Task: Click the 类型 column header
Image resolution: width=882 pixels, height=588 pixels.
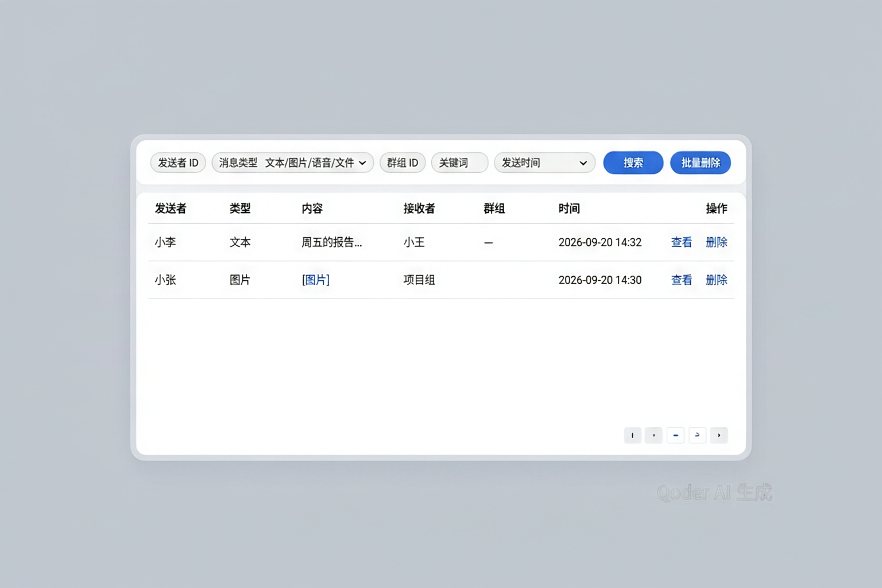Action: pyautogui.click(x=240, y=208)
